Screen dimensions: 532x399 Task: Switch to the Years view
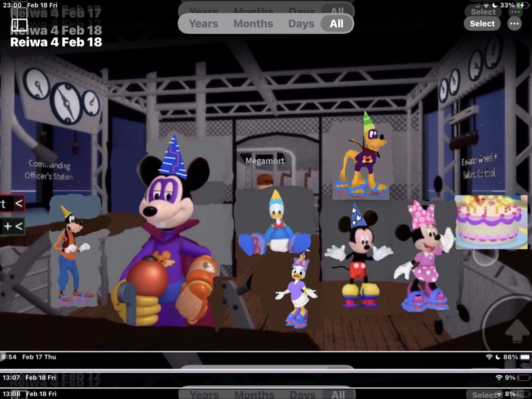(203, 23)
